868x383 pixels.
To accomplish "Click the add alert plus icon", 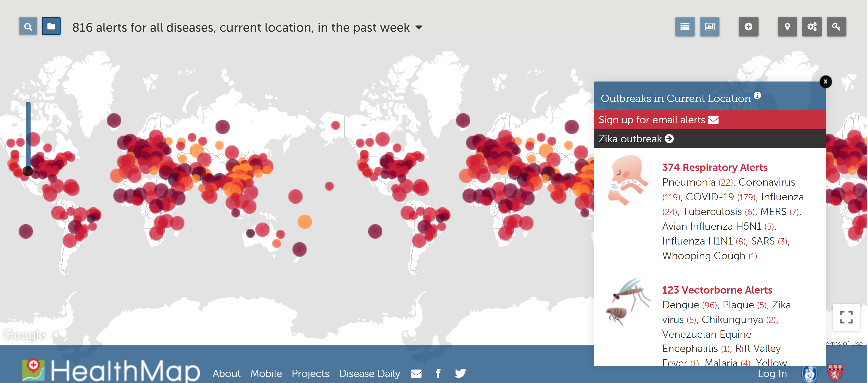I will tap(748, 27).
